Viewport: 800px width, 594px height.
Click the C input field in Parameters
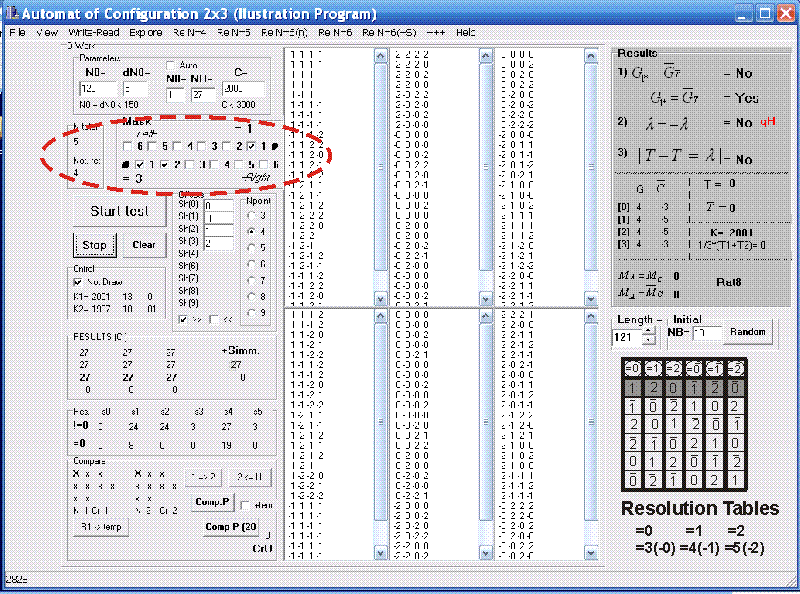pos(243,89)
